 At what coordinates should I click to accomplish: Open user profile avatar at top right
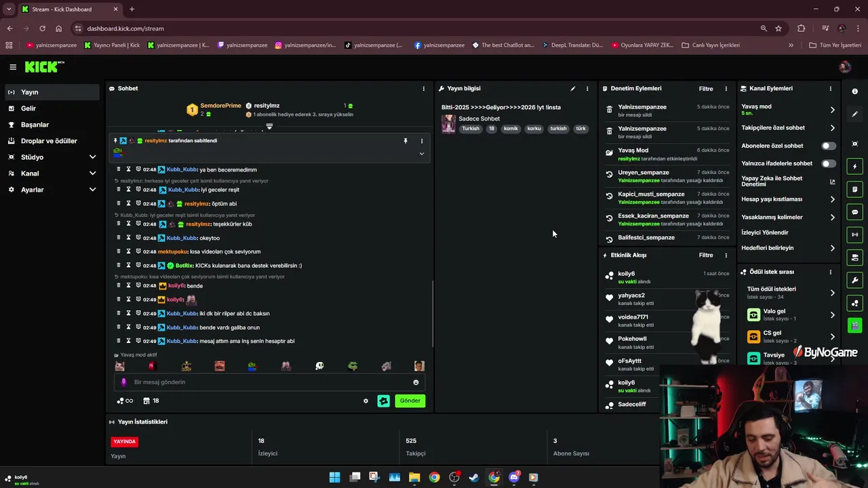pos(844,67)
